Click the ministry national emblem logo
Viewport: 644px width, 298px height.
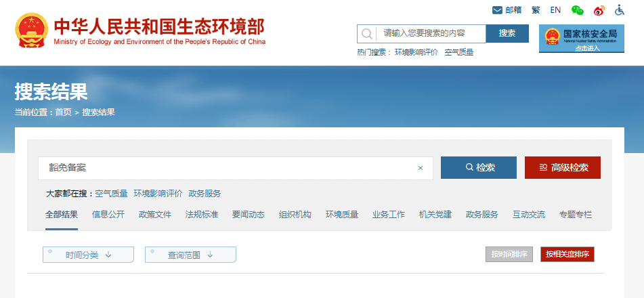pos(31,30)
